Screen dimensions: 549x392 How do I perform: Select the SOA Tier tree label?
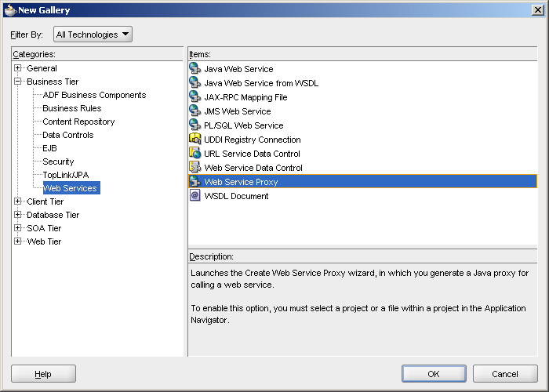click(x=44, y=228)
